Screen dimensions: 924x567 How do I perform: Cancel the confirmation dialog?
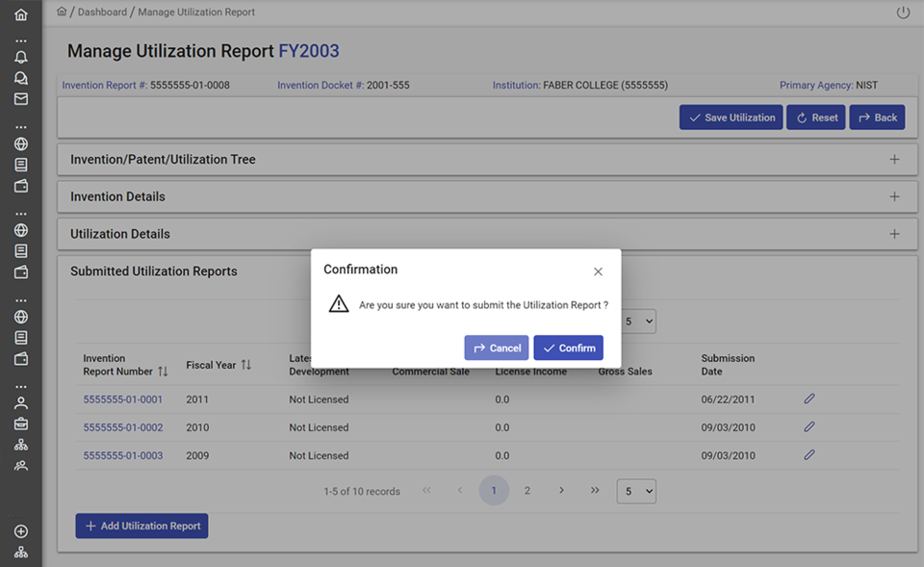click(x=496, y=348)
